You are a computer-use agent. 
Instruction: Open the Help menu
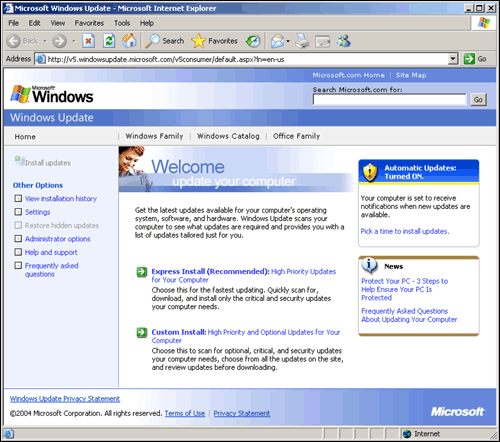tap(147, 23)
